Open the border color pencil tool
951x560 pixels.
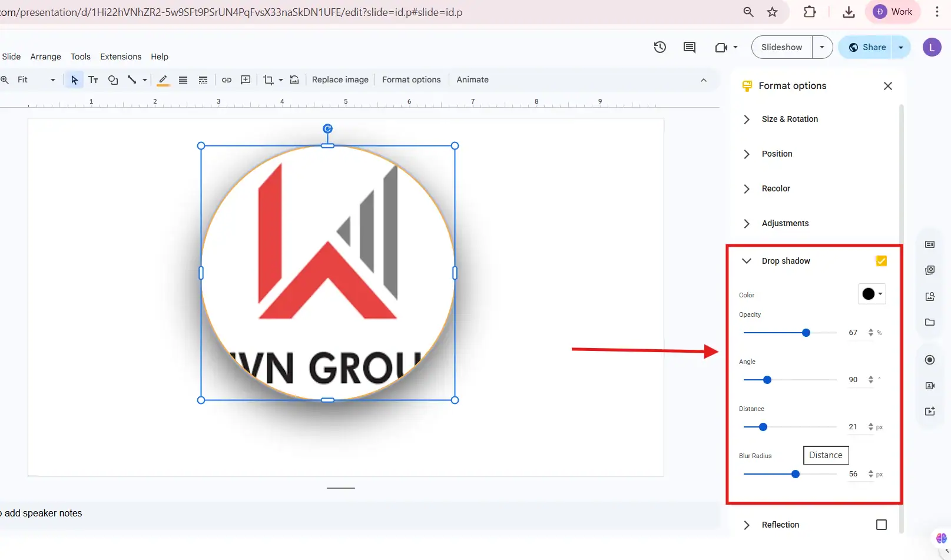click(x=163, y=80)
